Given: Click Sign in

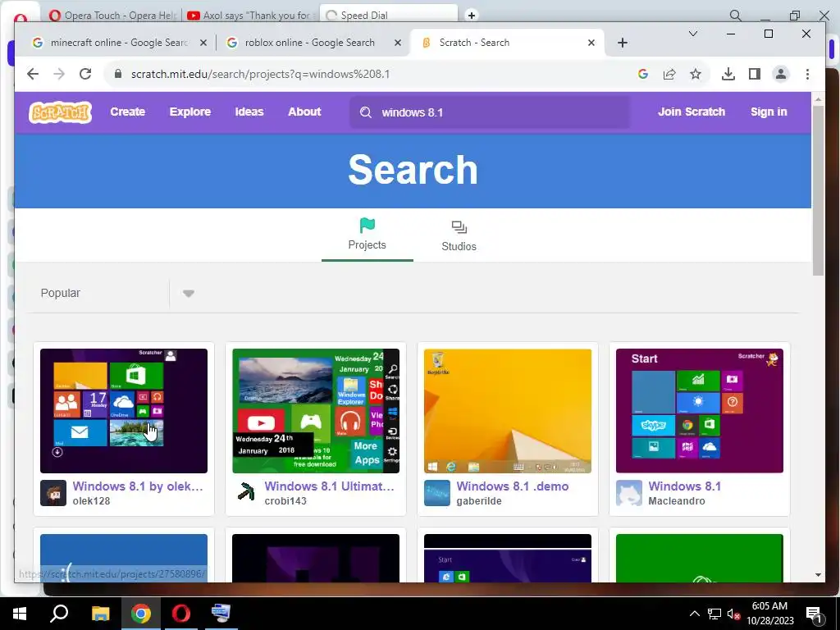Looking at the screenshot, I should click(768, 112).
